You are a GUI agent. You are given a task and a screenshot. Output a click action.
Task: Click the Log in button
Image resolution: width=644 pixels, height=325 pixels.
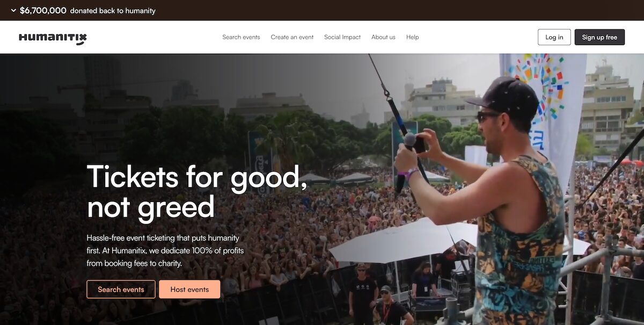(x=554, y=37)
